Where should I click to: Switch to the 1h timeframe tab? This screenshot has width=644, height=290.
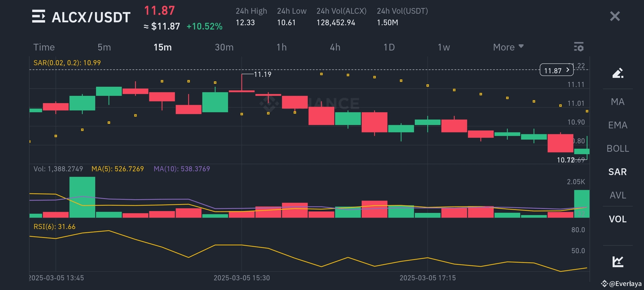click(282, 47)
